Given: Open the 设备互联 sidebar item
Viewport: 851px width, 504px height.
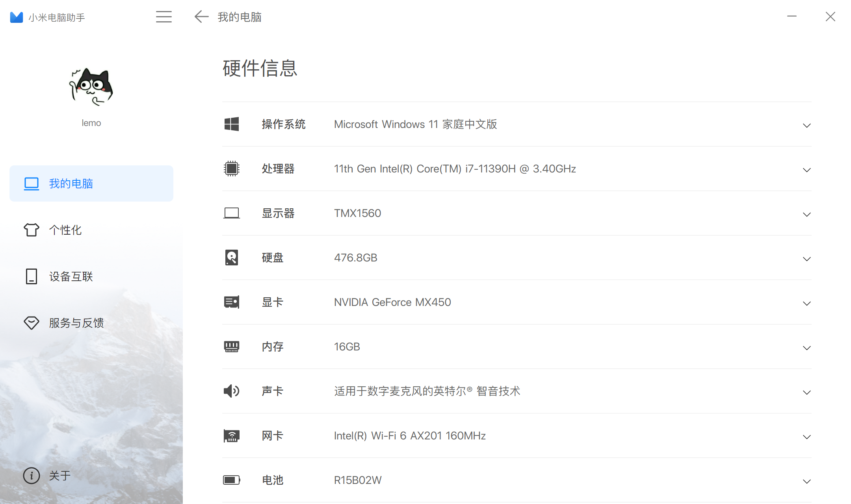Looking at the screenshot, I should tap(91, 276).
